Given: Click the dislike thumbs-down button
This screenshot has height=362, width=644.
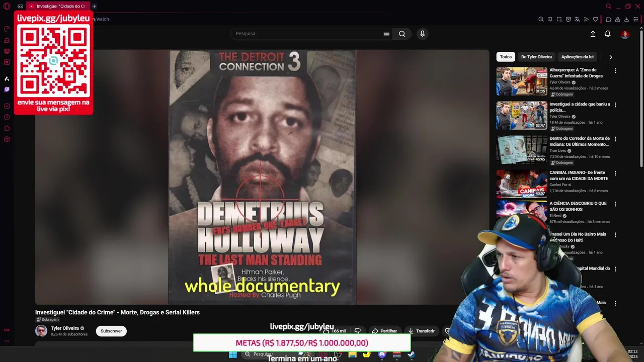Looking at the screenshot, I should [358, 331].
